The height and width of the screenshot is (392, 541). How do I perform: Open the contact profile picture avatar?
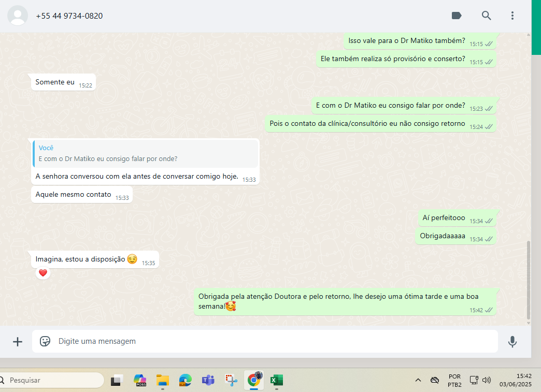click(18, 16)
